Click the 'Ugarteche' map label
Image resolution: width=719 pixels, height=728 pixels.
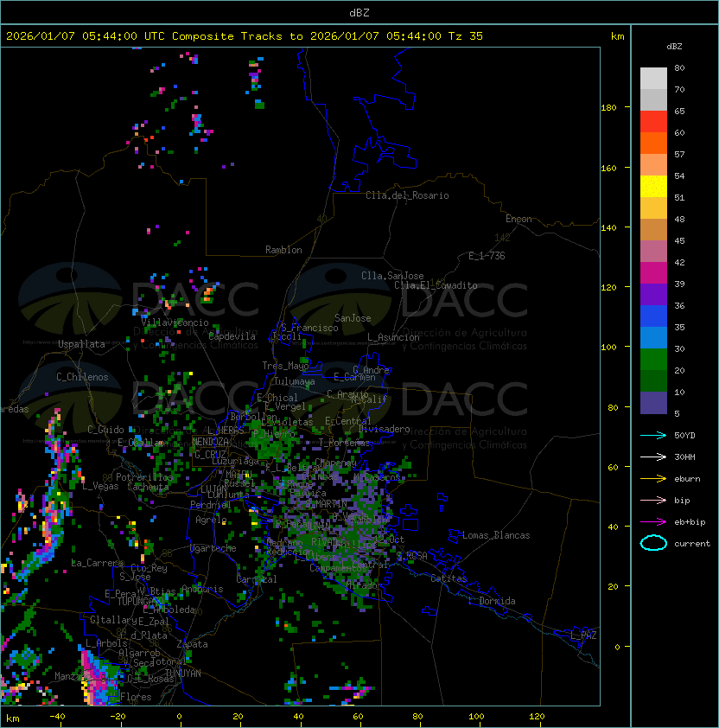point(213,548)
